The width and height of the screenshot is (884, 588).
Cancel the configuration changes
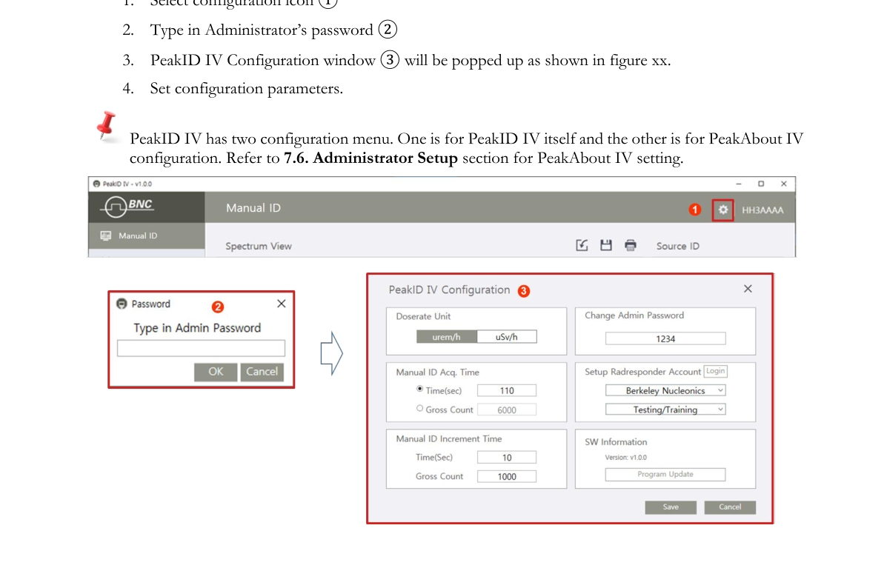tap(730, 507)
